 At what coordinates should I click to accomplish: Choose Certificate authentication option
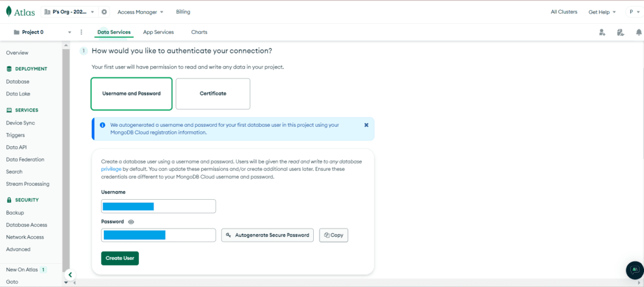[x=213, y=94]
